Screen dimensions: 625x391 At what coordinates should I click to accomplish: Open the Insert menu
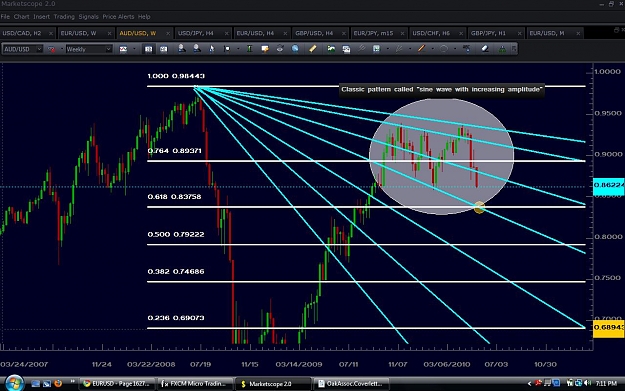pos(41,17)
